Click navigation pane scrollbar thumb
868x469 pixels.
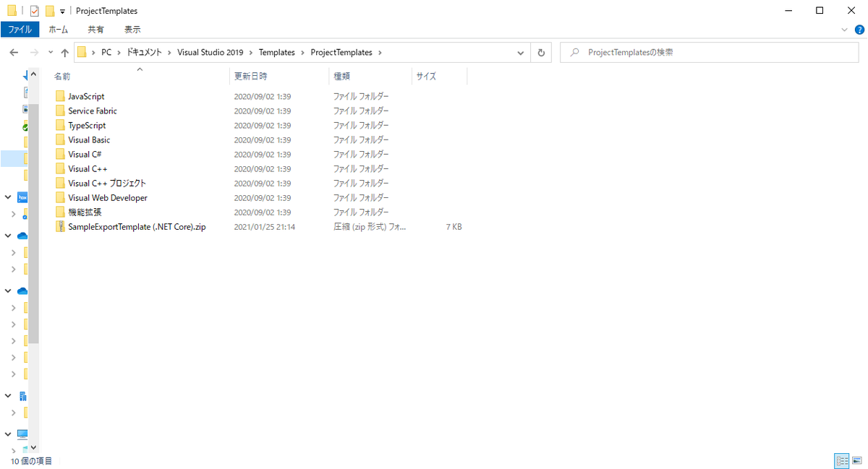coord(33,222)
